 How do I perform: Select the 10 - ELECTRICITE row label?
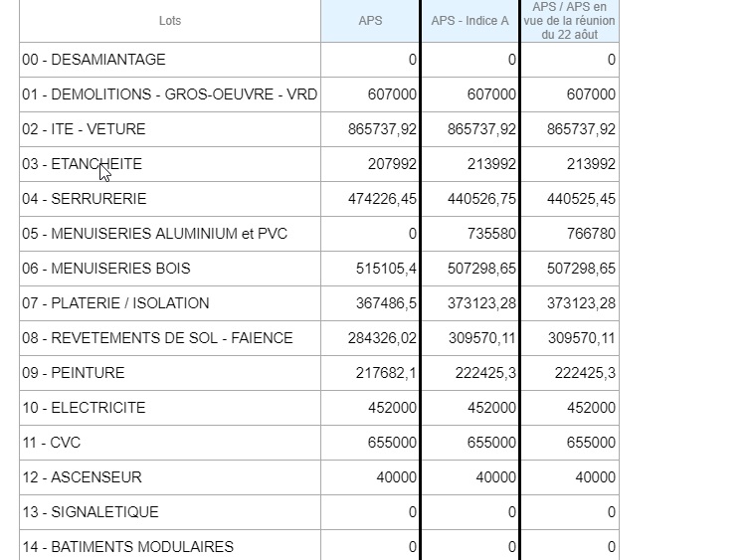point(84,408)
